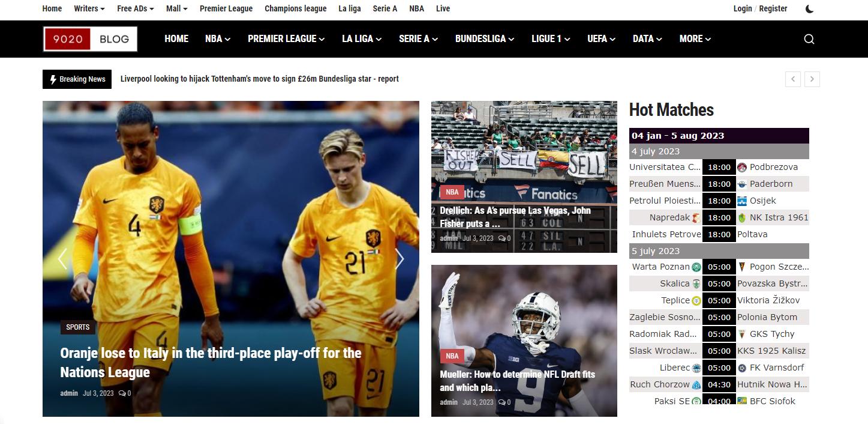Open the DATA dropdown menu

[647, 38]
